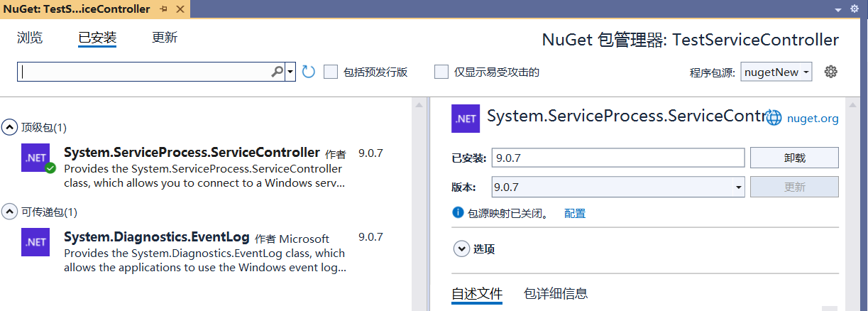Toggle 仅显示易受攻击的 checkbox

(x=441, y=72)
